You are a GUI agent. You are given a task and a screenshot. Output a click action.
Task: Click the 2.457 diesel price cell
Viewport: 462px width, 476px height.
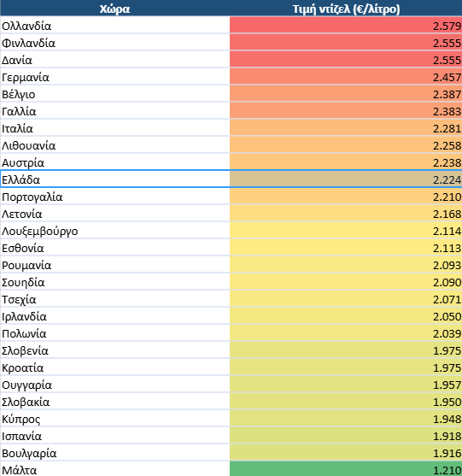pyautogui.click(x=346, y=77)
